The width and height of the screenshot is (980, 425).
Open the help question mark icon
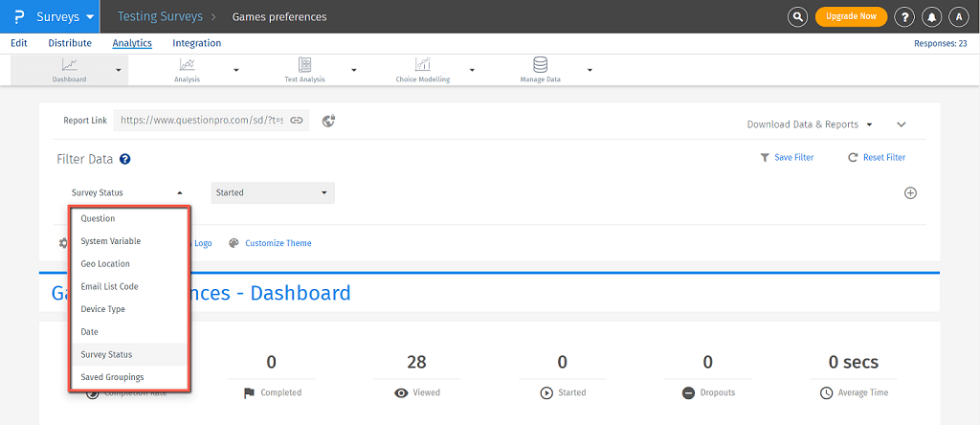click(903, 16)
